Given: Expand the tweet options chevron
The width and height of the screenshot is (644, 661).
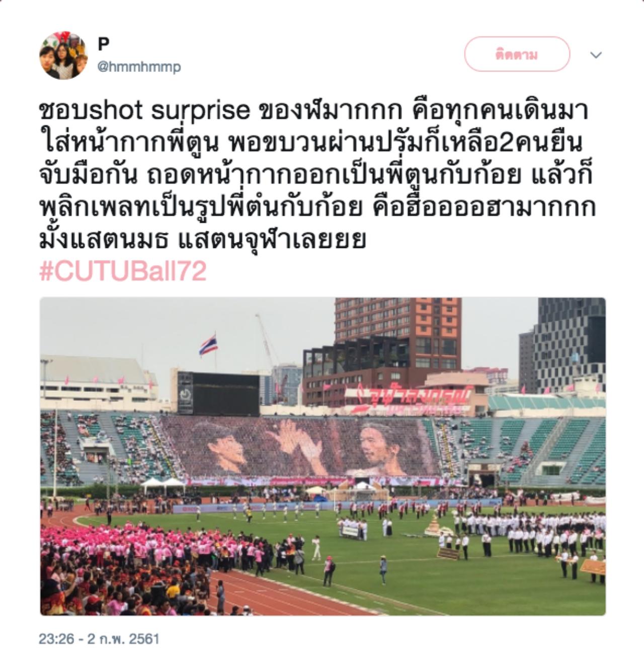Looking at the screenshot, I should (596, 55).
